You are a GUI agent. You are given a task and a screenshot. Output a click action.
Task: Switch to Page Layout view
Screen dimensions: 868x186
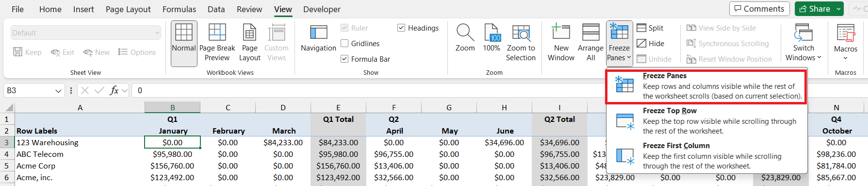tap(249, 43)
